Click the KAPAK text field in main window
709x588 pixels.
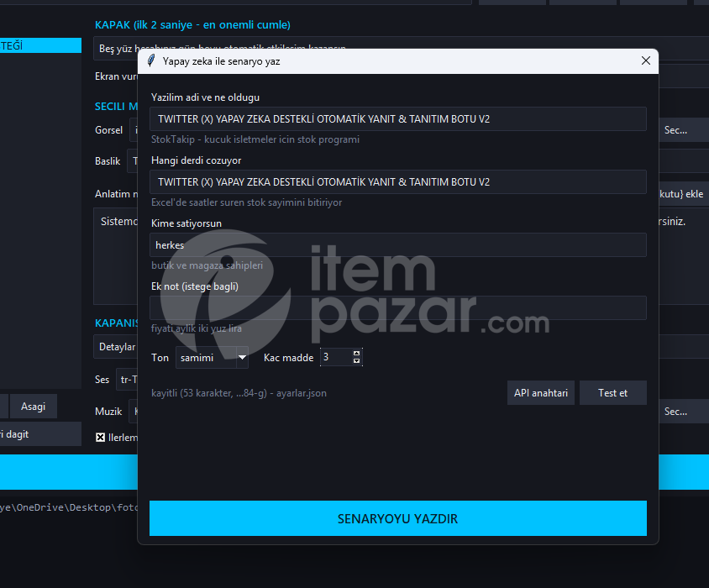(116, 48)
